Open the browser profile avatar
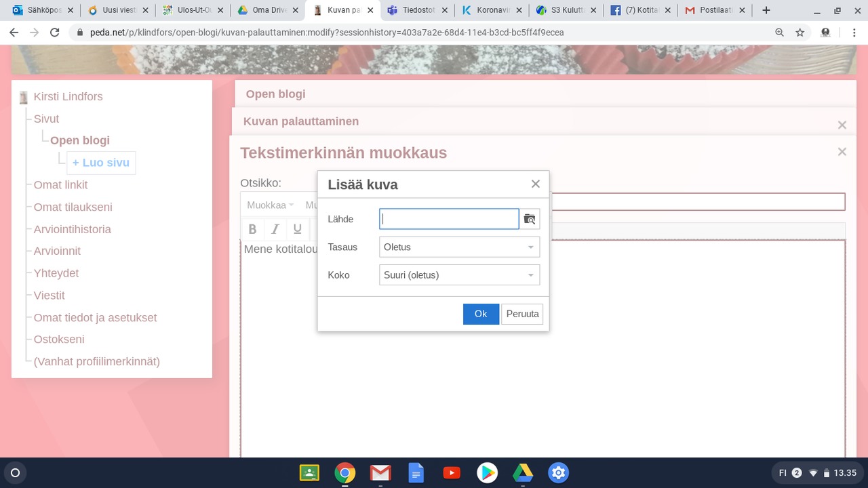 (x=825, y=33)
